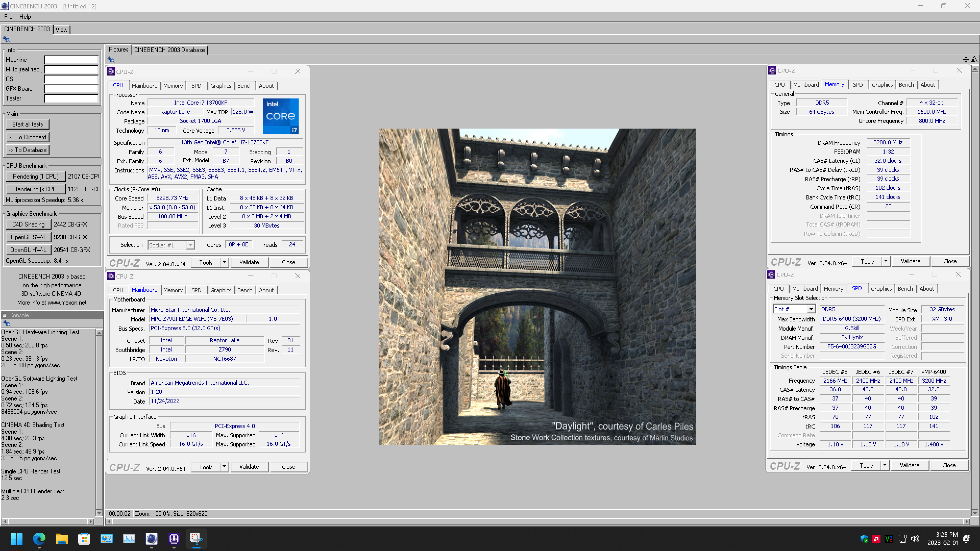Open Tools dropdown arrow in CPU tab window
The width and height of the screenshot is (980, 551).
point(224,262)
